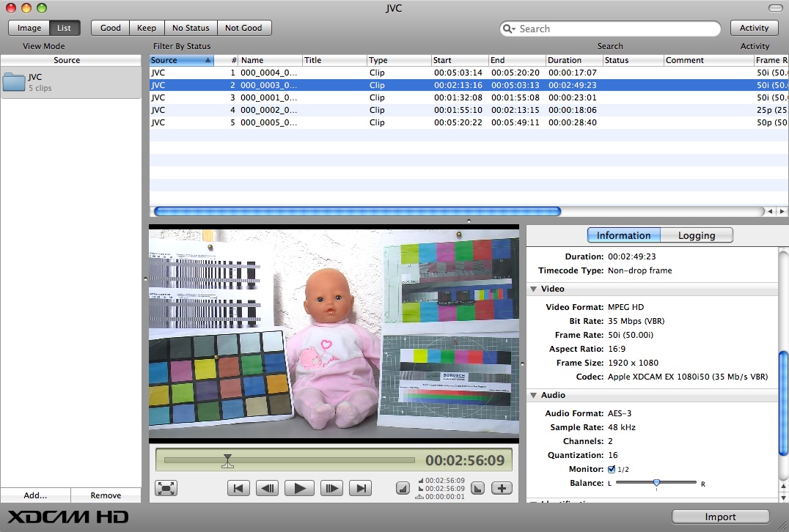Switch view mode to List
Viewport: 789px width, 532px height.
65,28
